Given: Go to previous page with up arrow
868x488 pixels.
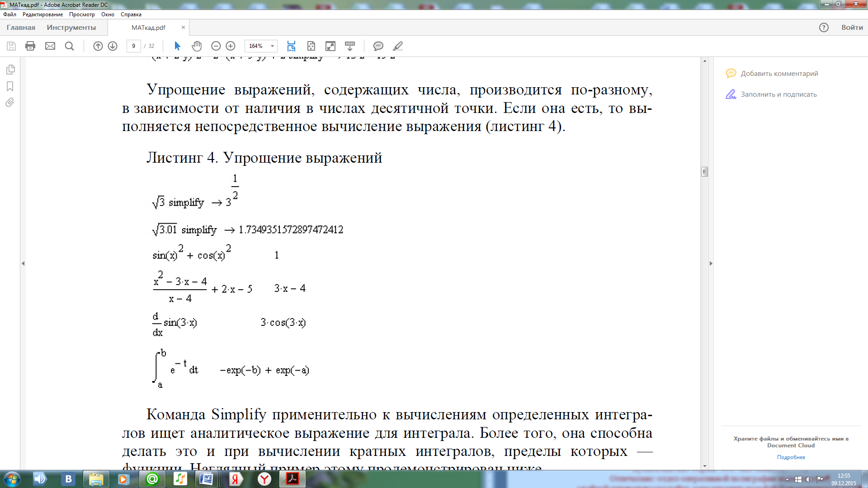Looking at the screenshot, I should [98, 46].
